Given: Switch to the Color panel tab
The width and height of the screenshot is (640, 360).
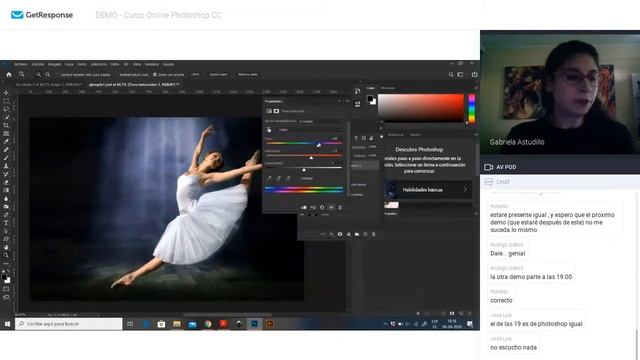Looking at the screenshot, I should (370, 88).
